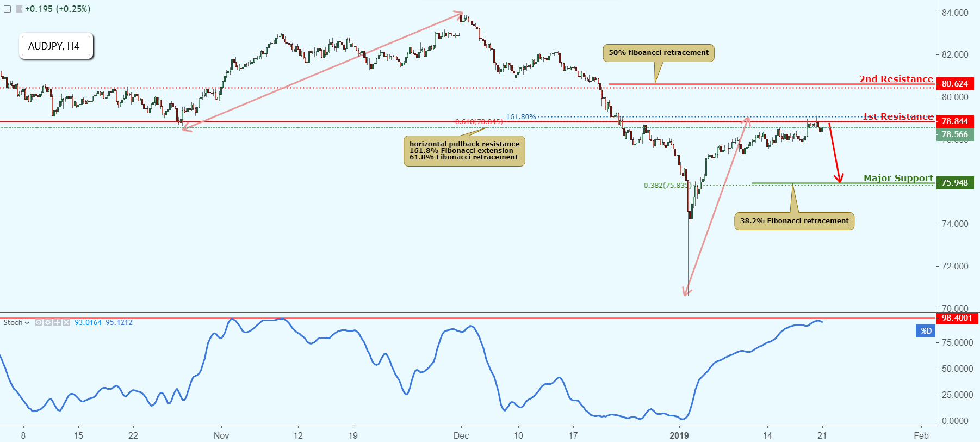The width and height of the screenshot is (980, 442).
Task: Click the 72.000 price axis label
Action: (956, 266)
